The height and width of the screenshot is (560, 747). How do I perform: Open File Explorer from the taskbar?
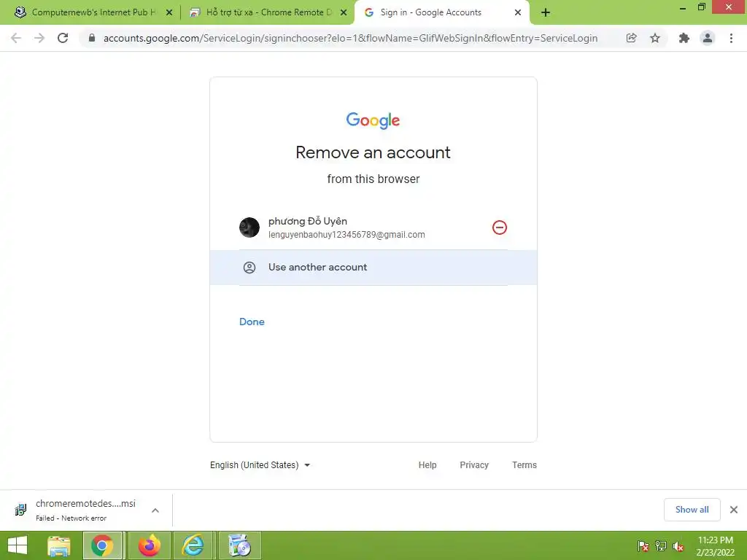[59, 545]
